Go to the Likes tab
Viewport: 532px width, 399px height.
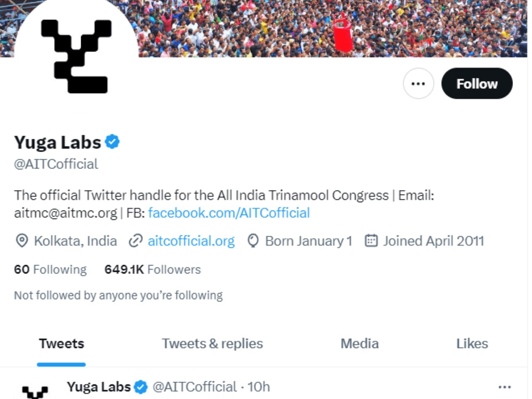[x=472, y=344]
